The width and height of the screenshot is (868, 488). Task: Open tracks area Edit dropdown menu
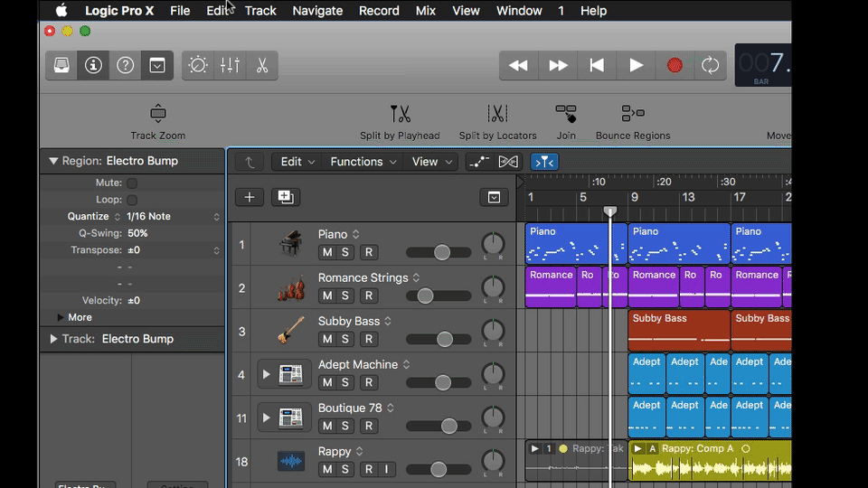[297, 162]
